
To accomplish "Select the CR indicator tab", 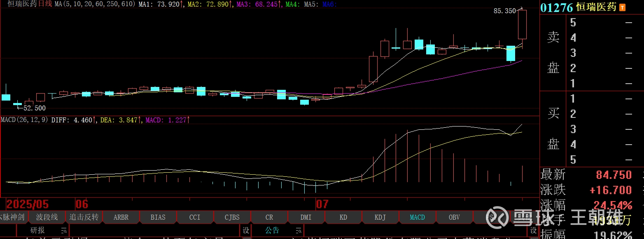I will pyautogui.click(x=269, y=217).
